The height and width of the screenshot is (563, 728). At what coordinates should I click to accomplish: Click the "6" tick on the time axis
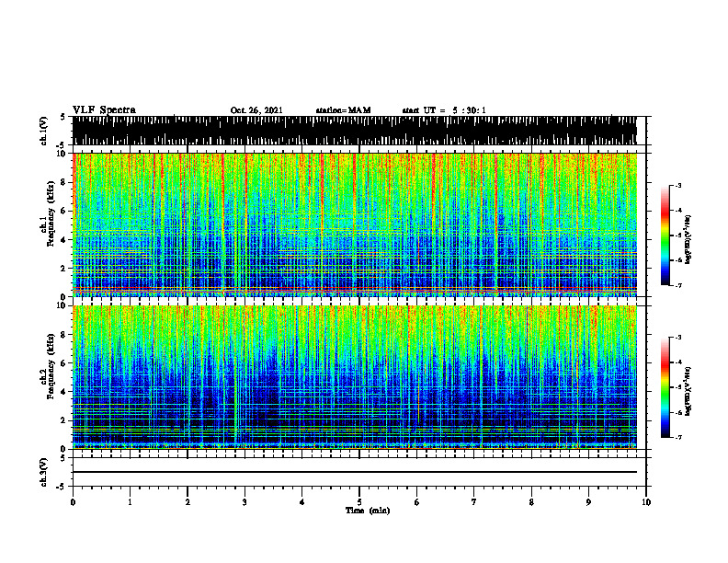[417, 502]
